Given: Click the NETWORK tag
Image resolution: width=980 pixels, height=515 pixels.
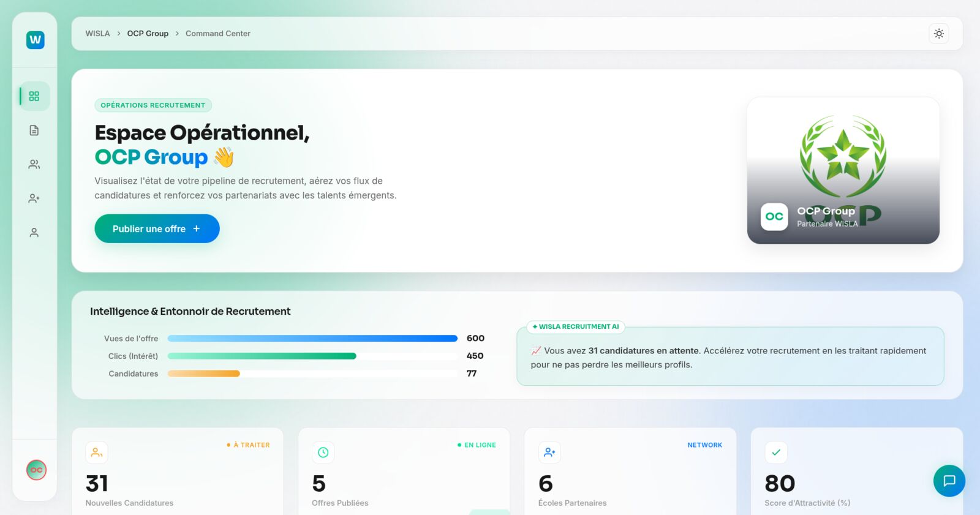Looking at the screenshot, I should coord(704,445).
